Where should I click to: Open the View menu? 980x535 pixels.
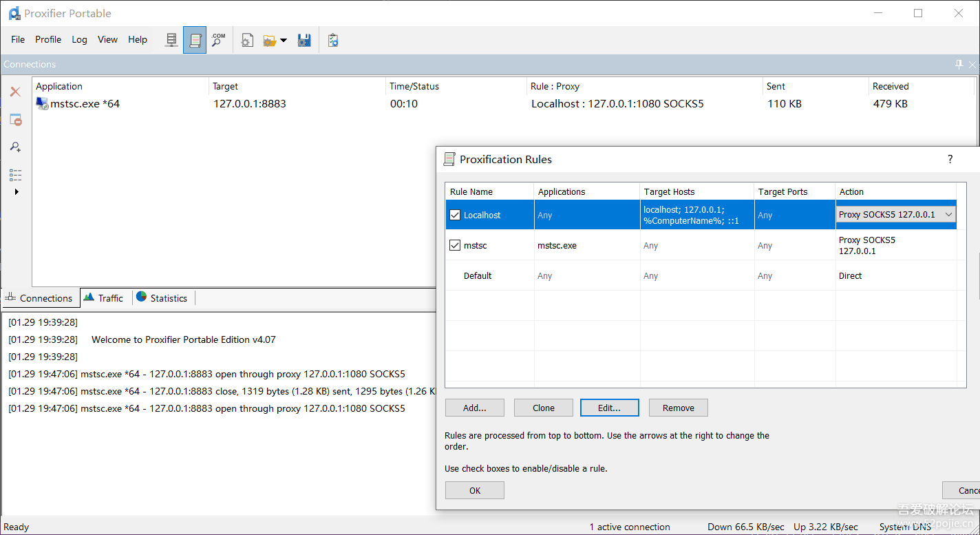[x=107, y=39]
